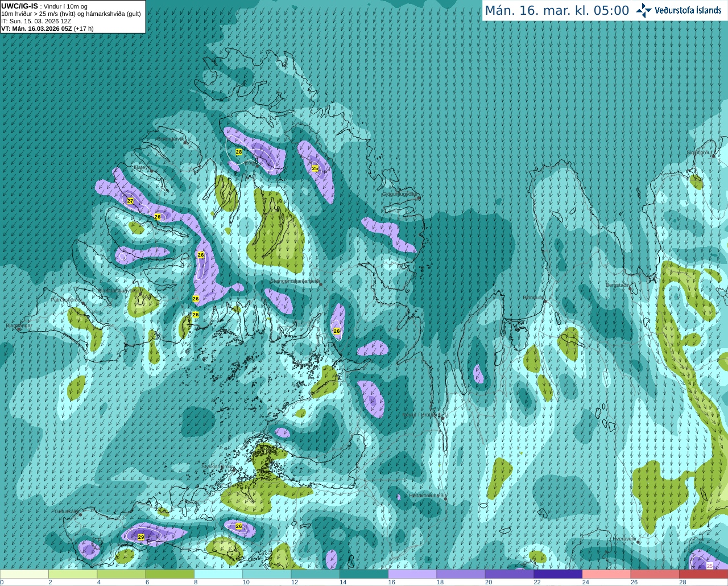Pick the 14–16 m/s dark teal legend swatch
Image resolution: width=728 pixels, height=586 pixels.
click(x=364, y=574)
